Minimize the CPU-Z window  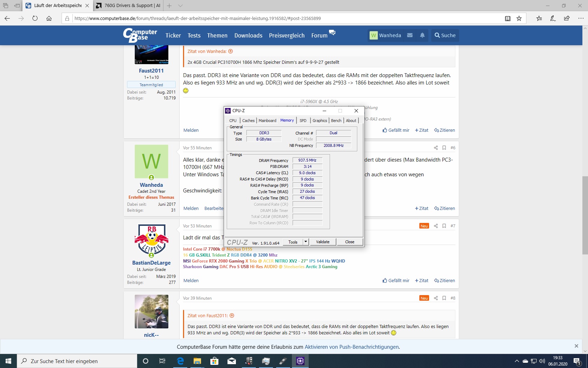pyautogui.click(x=324, y=111)
